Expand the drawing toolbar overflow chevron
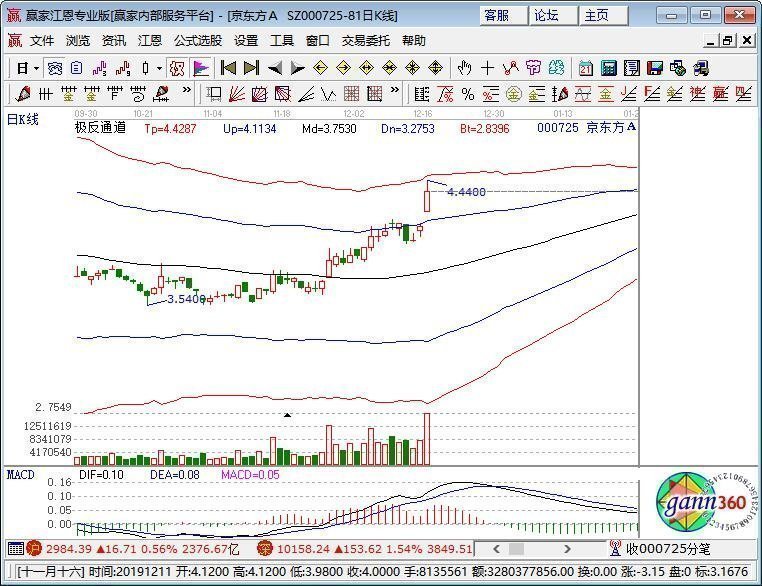Screen dimensions: 762x586 (x=187, y=90)
